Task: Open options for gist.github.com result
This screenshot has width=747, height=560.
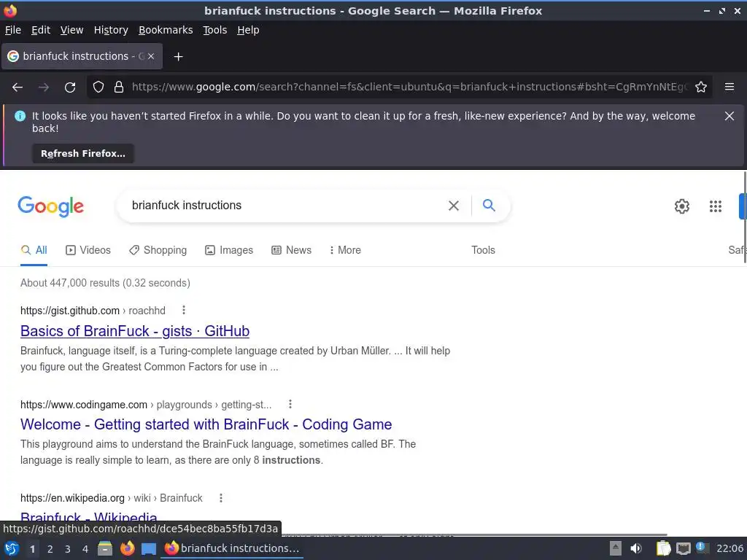Action: (184, 311)
